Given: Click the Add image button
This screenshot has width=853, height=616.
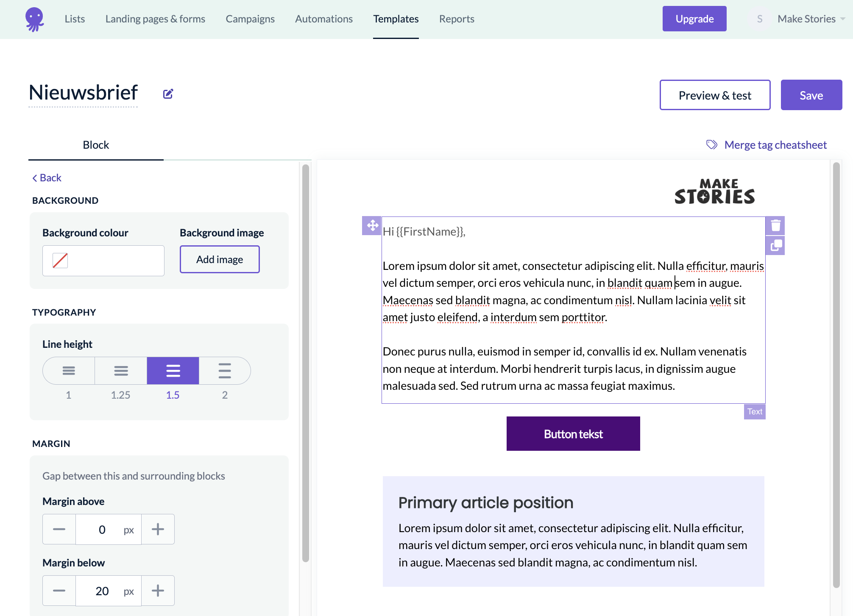Looking at the screenshot, I should click(219, 259).
